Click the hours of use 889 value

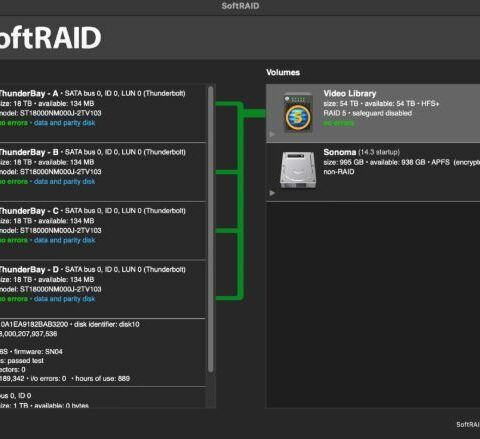(x=102, y=379)
